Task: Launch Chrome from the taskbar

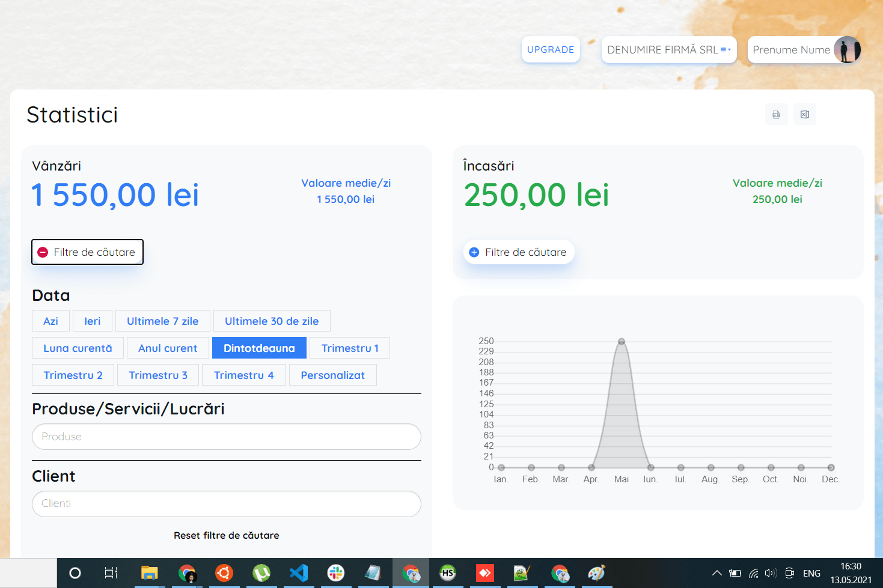Action: coord(187,573)
